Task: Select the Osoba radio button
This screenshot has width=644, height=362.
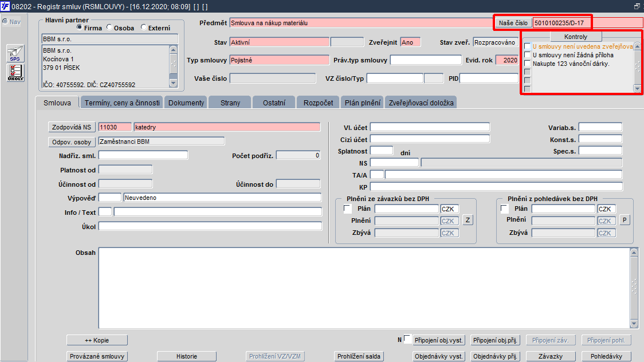Action: 109,27
